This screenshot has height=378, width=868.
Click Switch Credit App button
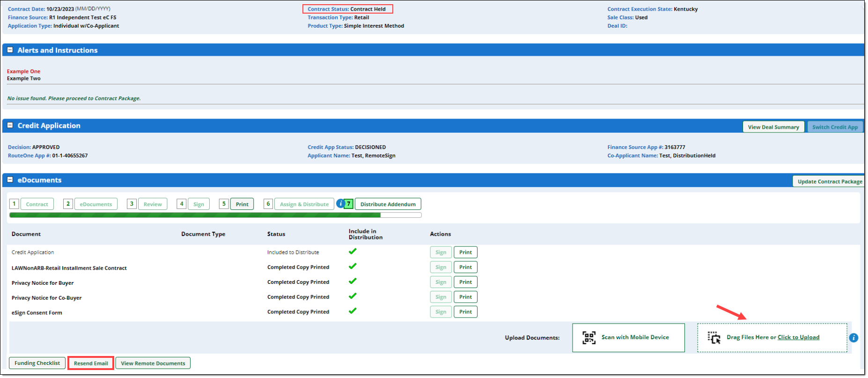click(835, 127)
